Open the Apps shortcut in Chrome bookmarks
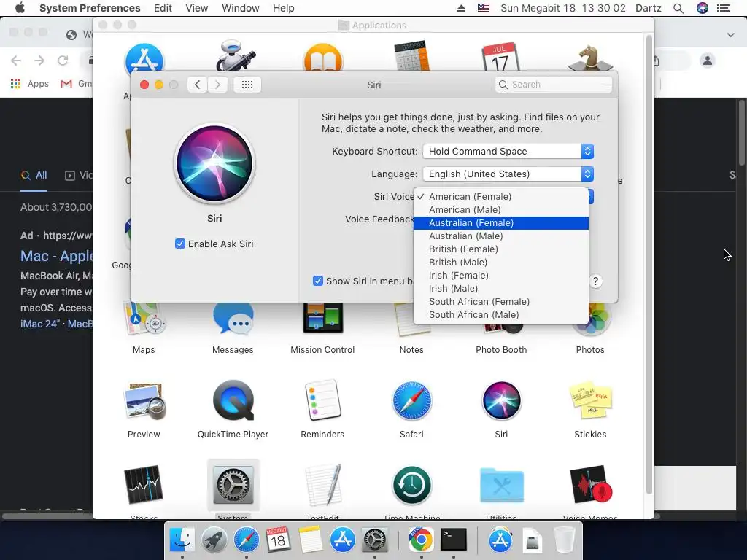 pos(29,84)
